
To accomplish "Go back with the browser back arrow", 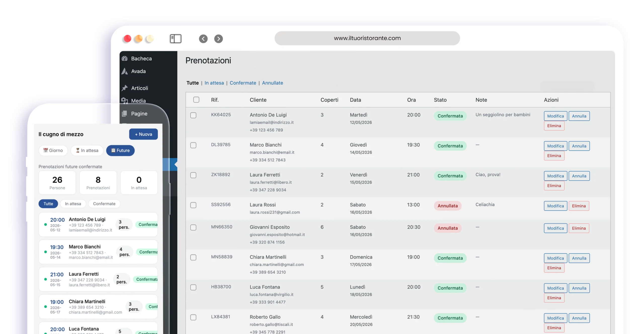I will click(x=203, y=39).
